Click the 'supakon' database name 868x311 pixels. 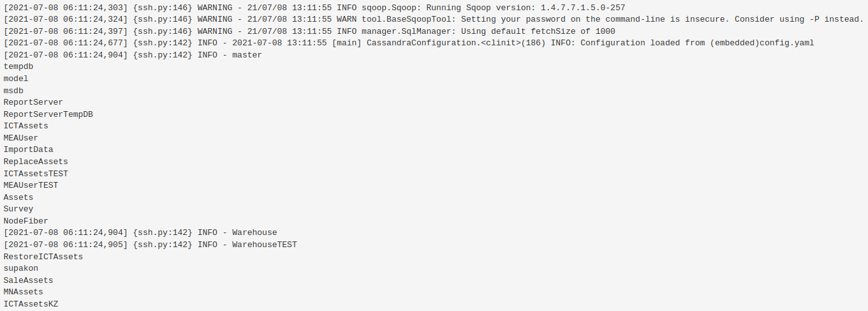(x=21, y=268)
